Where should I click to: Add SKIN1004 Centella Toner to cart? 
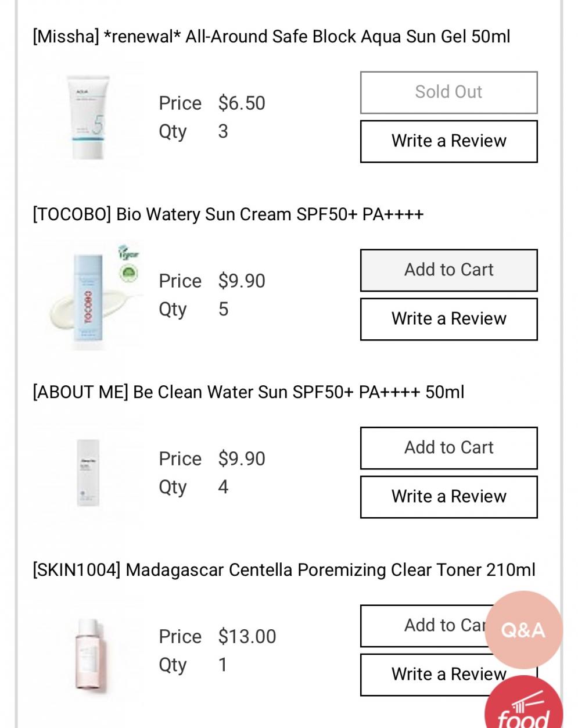point(424,626)
